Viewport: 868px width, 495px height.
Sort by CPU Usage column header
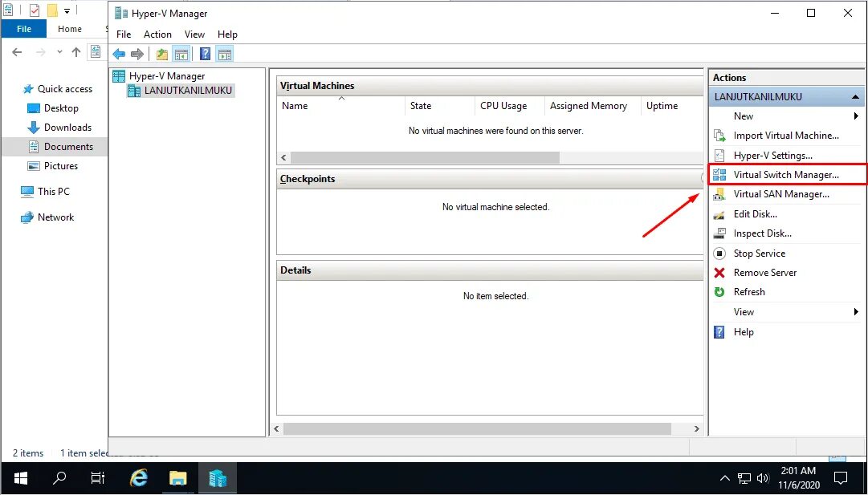tap(509, 106)
